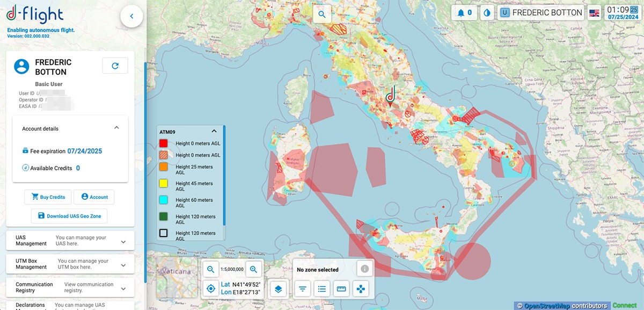Click the Lon E18°27'13" coordinate
This screenshot has width=644, height=310.
coord(240,292)
